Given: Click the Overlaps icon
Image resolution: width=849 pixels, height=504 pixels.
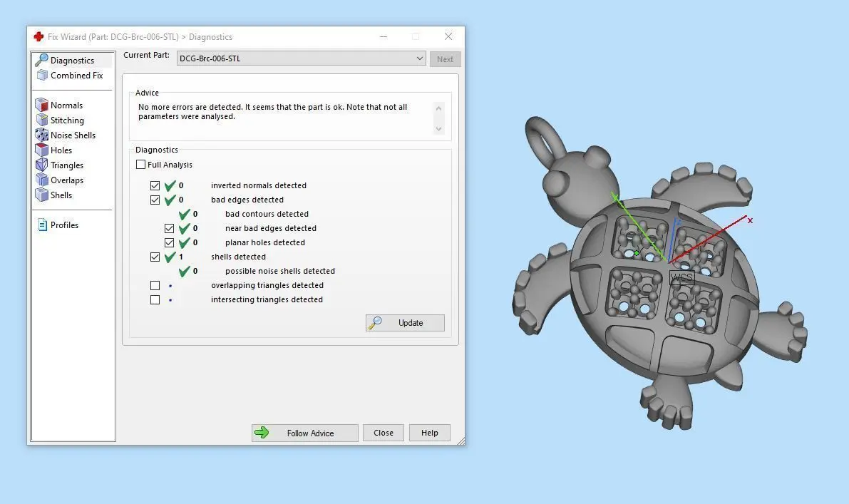Looking at the screenshot, I should click(x=41, y=180).
